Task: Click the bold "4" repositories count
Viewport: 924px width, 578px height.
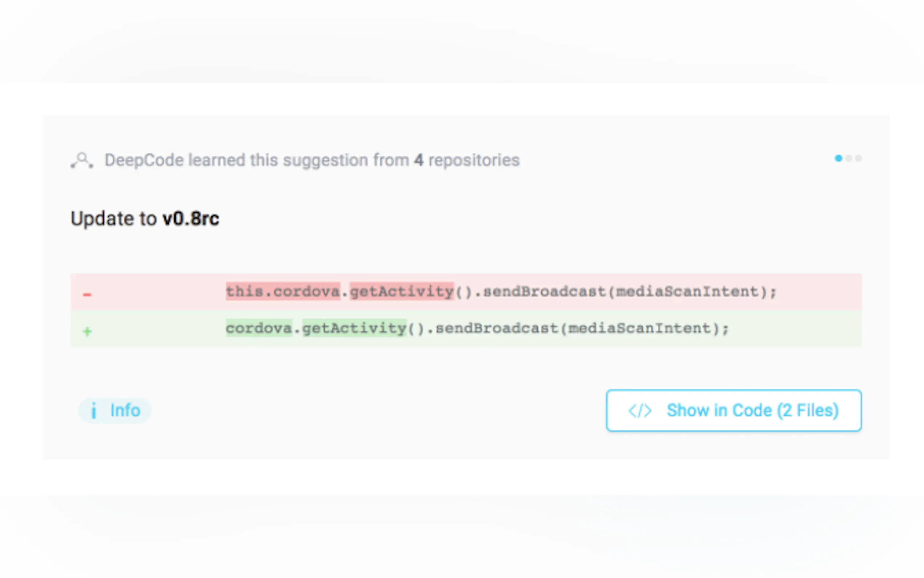Action: coord(419,160)
